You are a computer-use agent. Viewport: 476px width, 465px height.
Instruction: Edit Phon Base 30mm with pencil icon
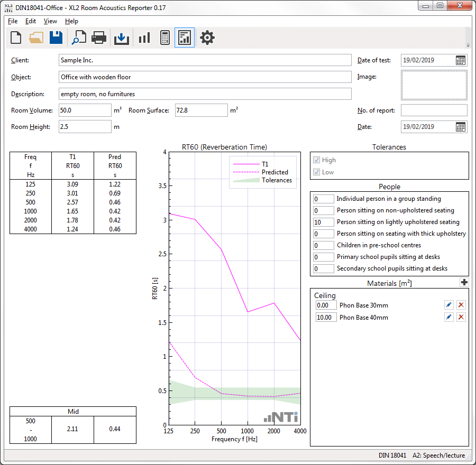(449, 305)
